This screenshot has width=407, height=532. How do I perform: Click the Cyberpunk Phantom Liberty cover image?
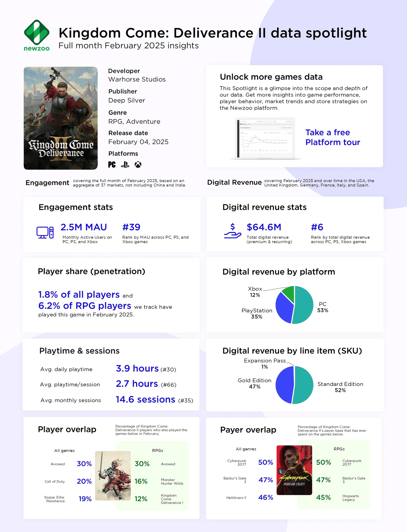click(294, 470)
